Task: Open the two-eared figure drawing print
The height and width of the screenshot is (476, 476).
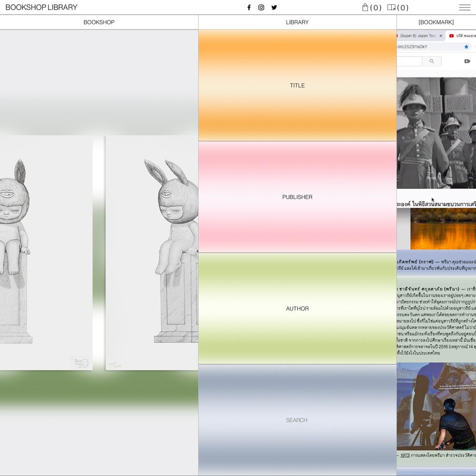Action: [x=152, y=253]
